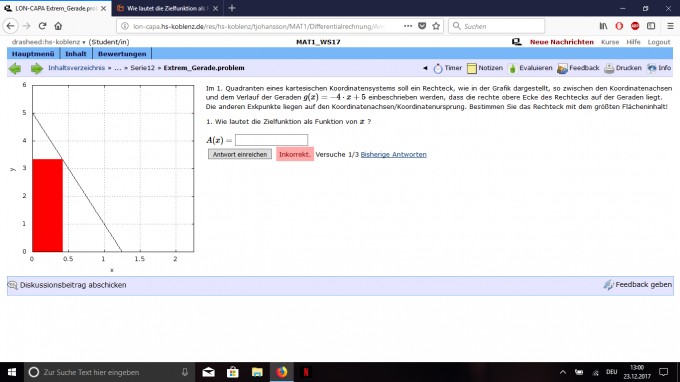680x382 pixels.
Task: Go to browser home page
Action: tap(58, 26)
